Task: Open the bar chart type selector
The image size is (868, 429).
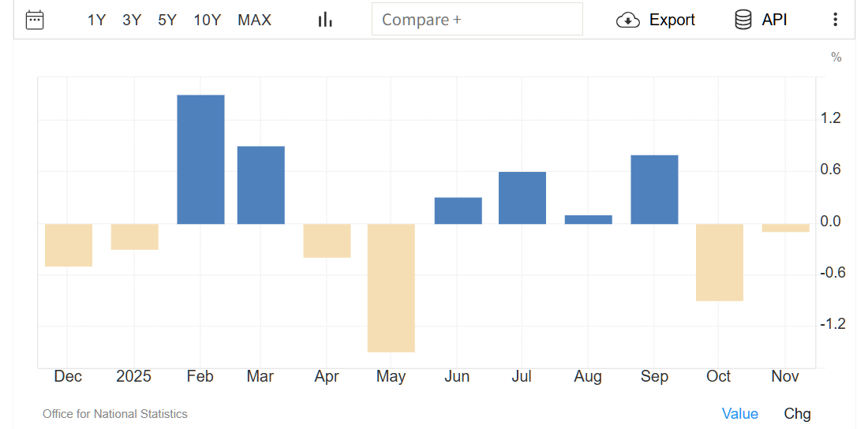Action: pos(325,20)
